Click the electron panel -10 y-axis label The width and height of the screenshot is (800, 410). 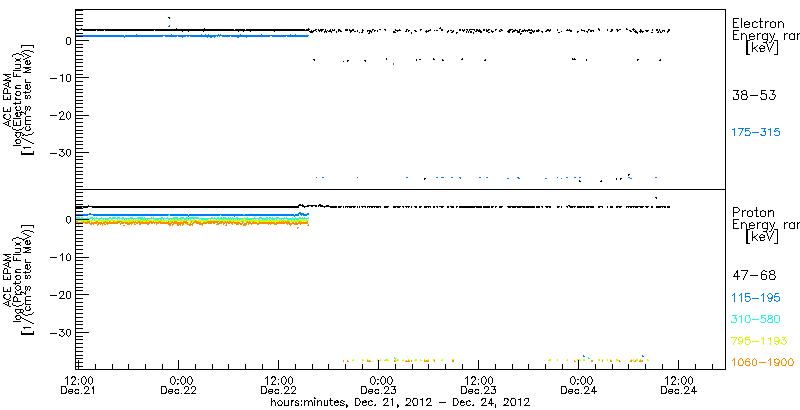61,78
